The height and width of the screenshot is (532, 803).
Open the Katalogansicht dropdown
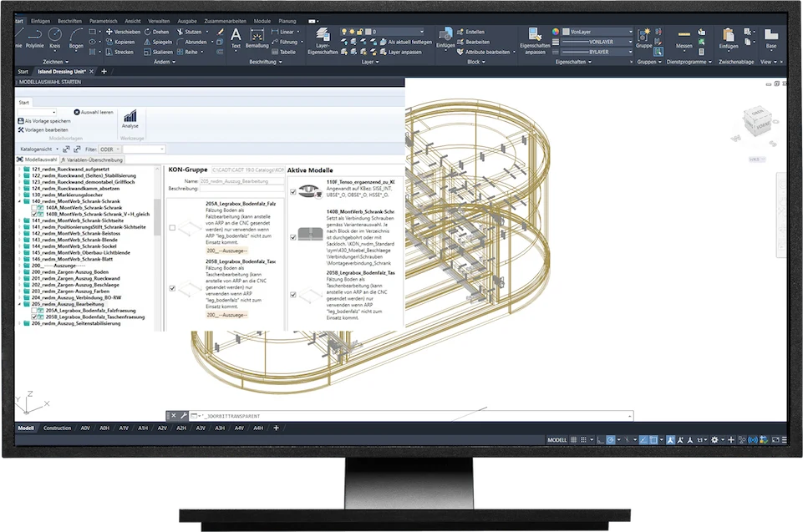tap(38, 149)
